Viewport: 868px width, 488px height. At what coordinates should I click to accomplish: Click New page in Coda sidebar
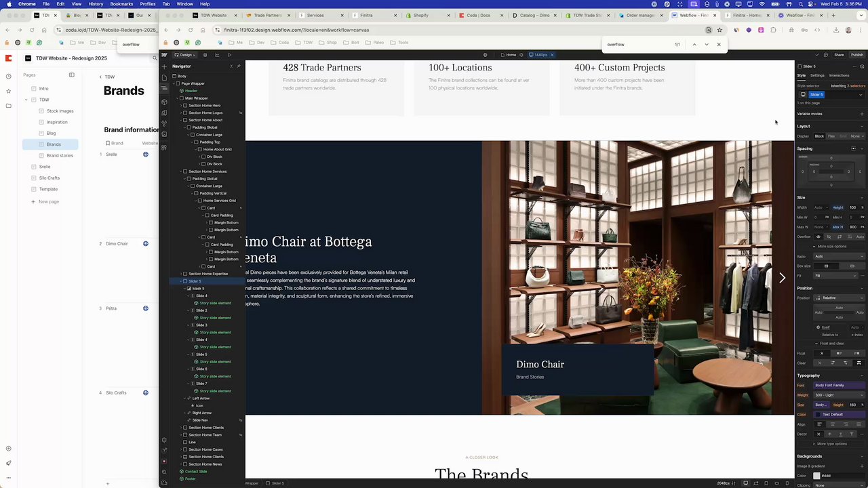tap(49, 201)
